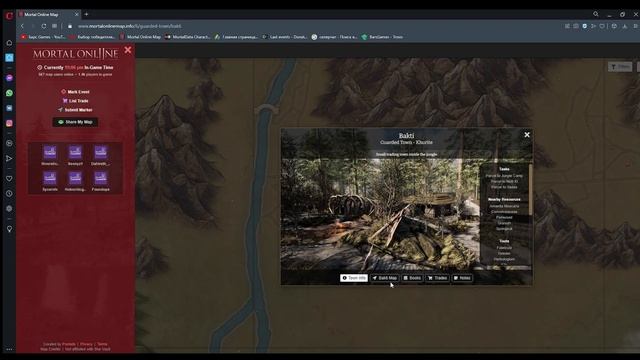
Task: Click the Share My Map button
Action: click(75, 122)
